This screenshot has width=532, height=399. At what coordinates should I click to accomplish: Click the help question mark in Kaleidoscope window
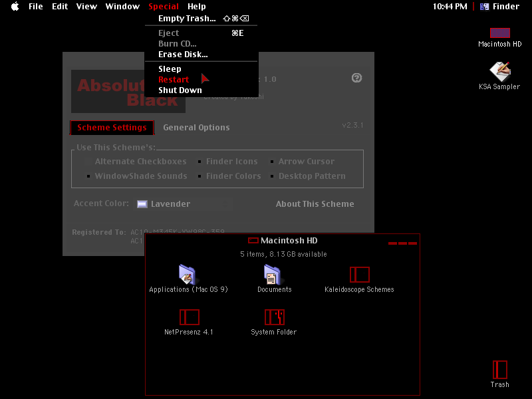pos(356,78)
